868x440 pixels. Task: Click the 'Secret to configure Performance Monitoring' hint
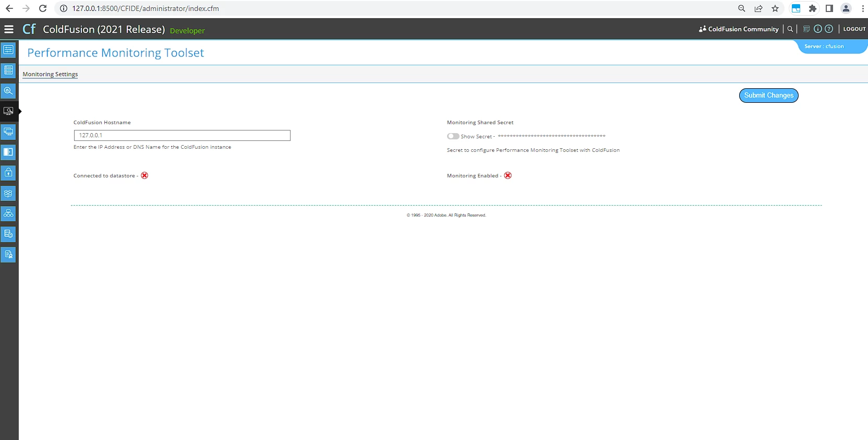533,150
